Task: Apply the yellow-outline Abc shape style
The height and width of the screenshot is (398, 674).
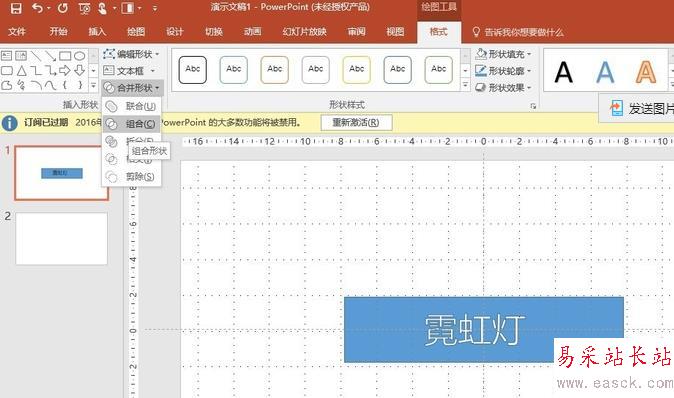Action: [356, 69]
